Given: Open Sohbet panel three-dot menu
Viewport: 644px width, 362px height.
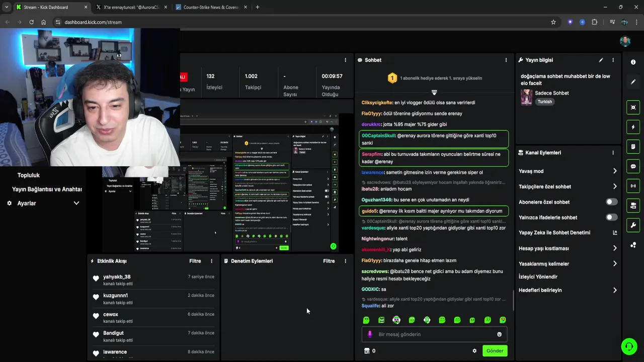Looking at the screenshot, I should [x=506, y=60].
